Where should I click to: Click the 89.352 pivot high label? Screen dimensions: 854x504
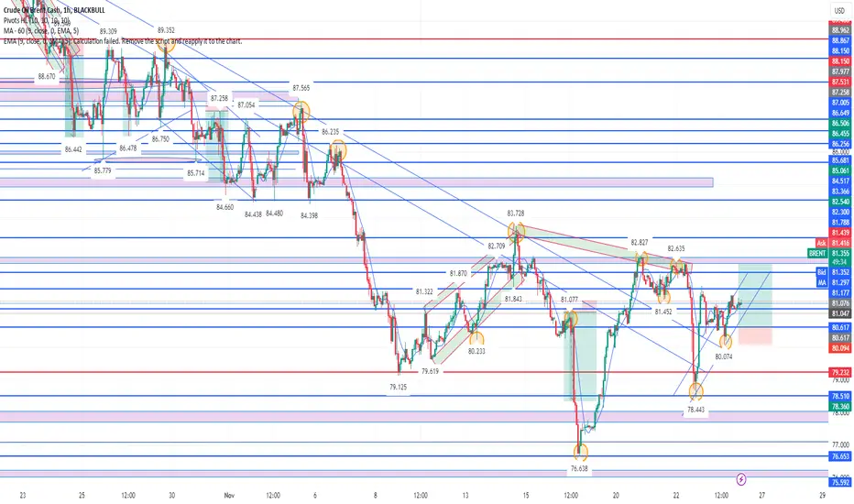coord(166,30)
